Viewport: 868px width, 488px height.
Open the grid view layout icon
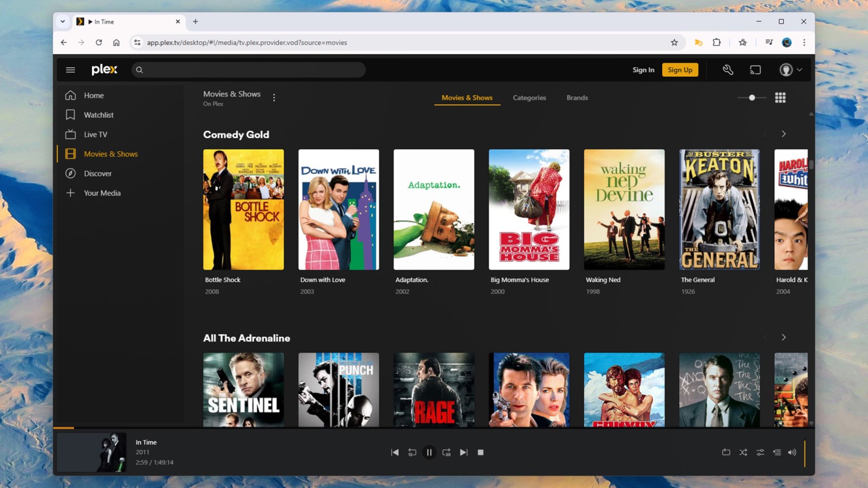click(x=780, y=97)
